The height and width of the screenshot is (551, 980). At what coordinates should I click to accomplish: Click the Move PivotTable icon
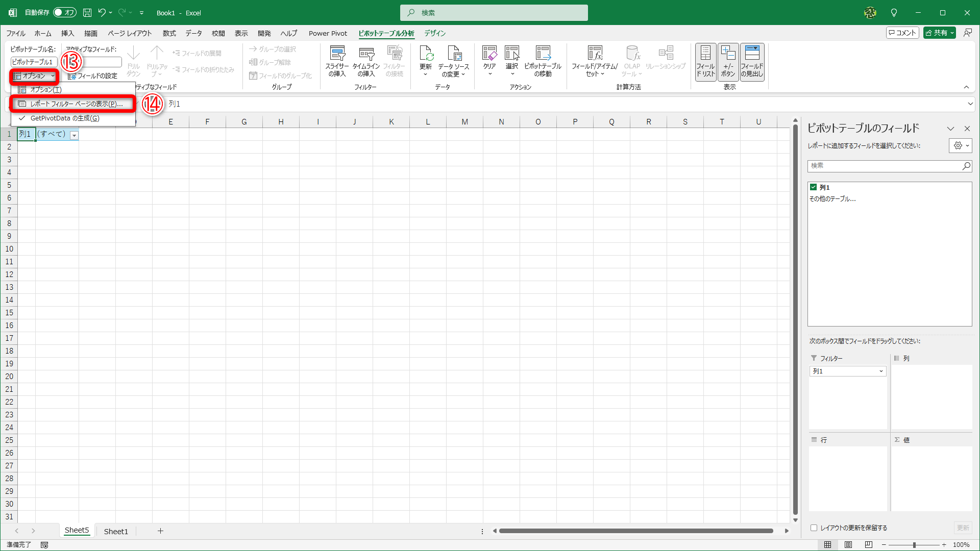tap(543, 54)
